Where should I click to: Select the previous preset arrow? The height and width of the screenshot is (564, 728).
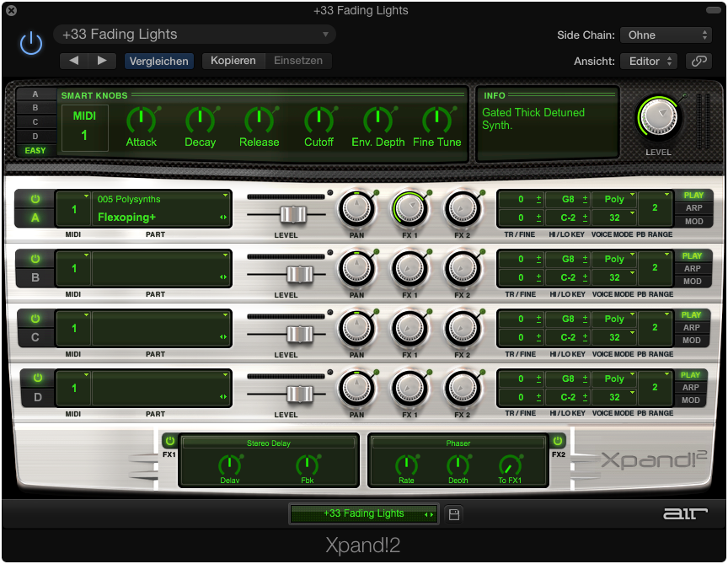[x=74, y=61]
